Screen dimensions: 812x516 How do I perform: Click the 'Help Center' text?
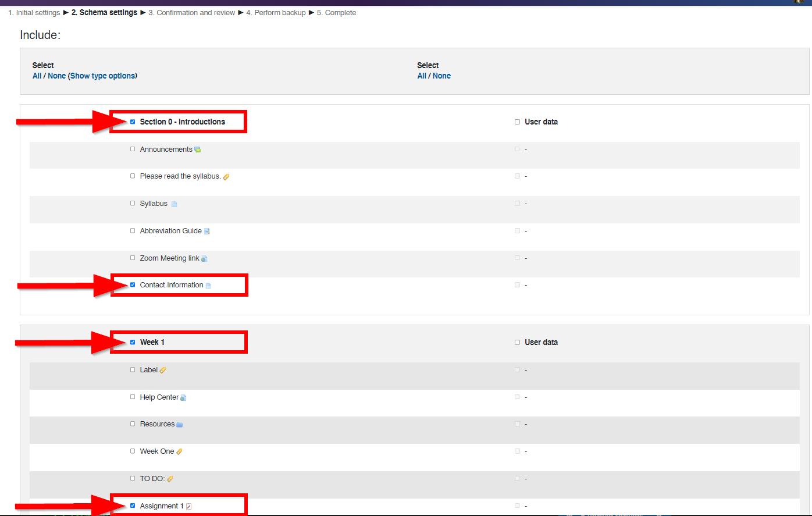(x=159, y=397)
